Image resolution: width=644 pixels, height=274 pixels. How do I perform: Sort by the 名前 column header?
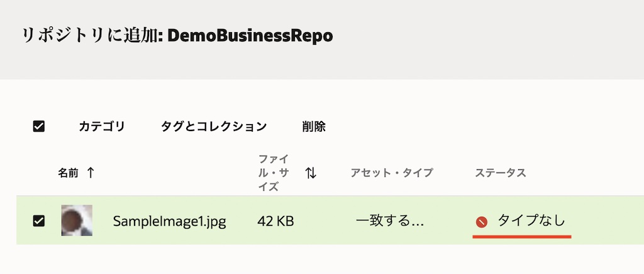click(x=68, y=173)
